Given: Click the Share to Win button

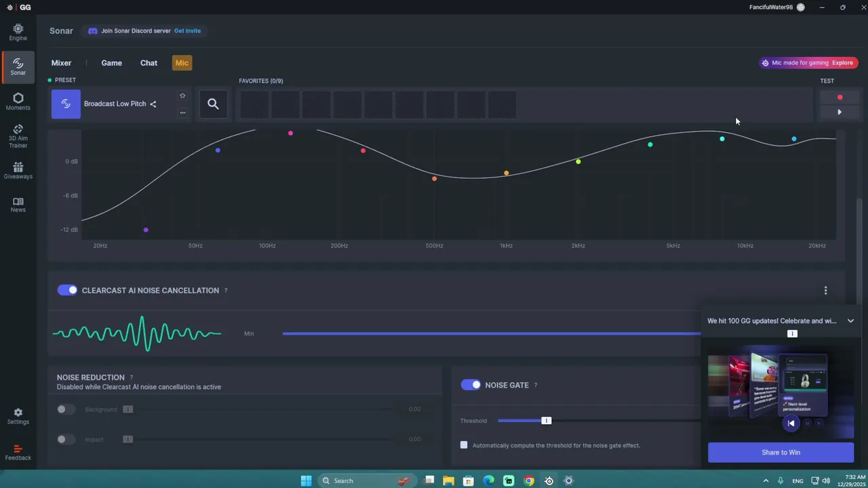Looking at the screenshot, I should tap(781, 453).
